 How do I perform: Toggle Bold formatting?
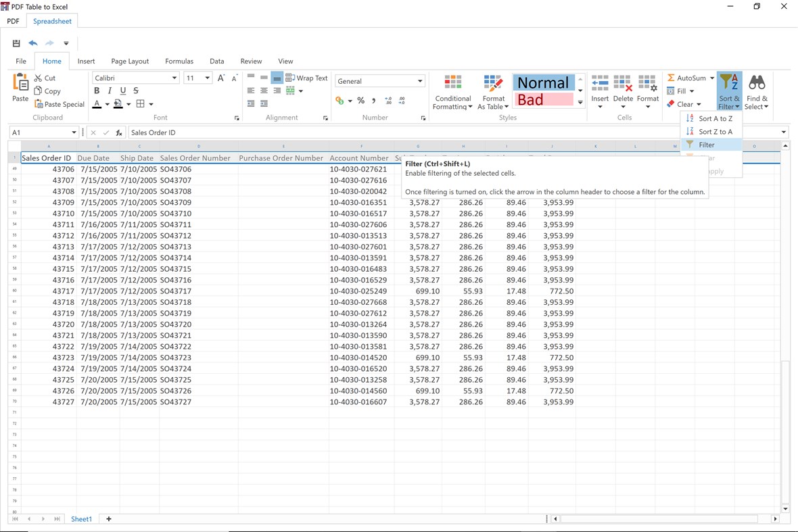coord(97,91)
